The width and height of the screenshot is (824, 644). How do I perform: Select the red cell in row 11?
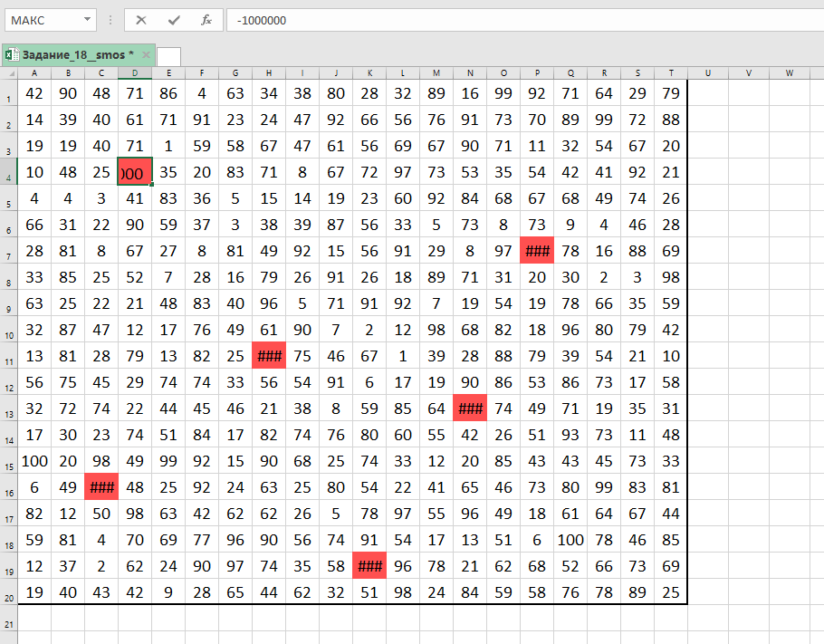click(x=269, y=355)
